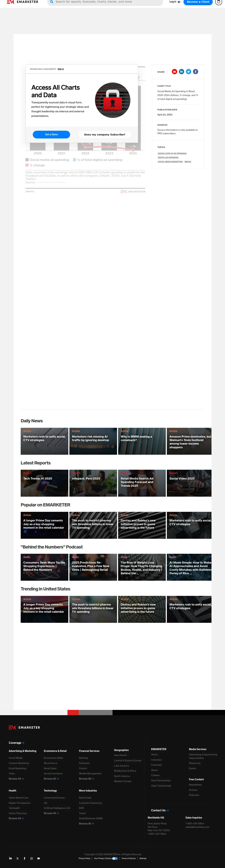Click Browse All under Ecommerce & Retail
Image resolution: width=225 pixels, height=868 pixels.
(51, 779)
